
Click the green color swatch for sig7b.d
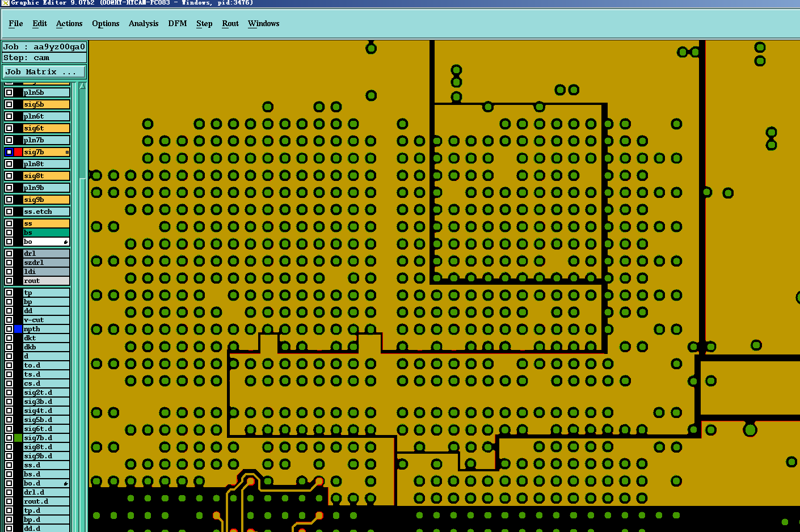coord(18,438)
